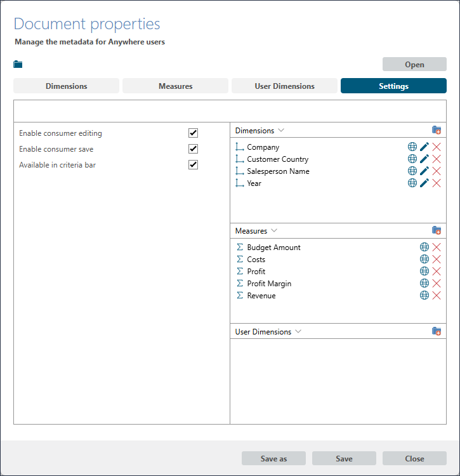The height and width of the screenshot is (476, 460).
Task: Expand the User Dimensions section chevron
Action: click(298, 332)
